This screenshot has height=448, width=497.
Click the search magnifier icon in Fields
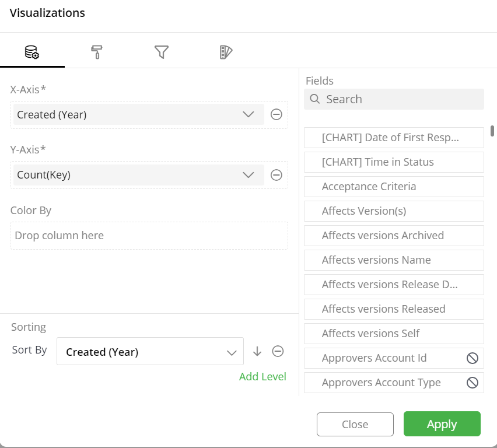(x=315, y=99)
